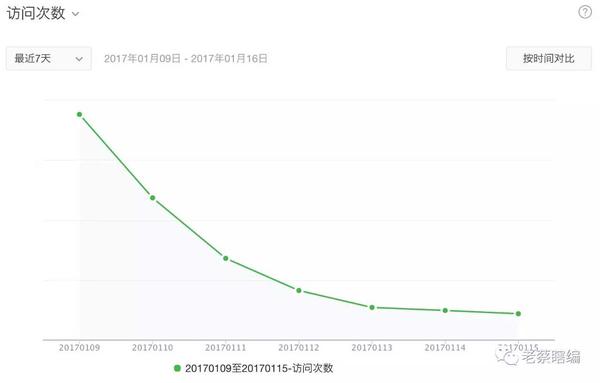The image size is (600, 383).
Task: Click the chevron arrow inside 最近7天 box
Action: pyautogui.click(x=79, y=59)
